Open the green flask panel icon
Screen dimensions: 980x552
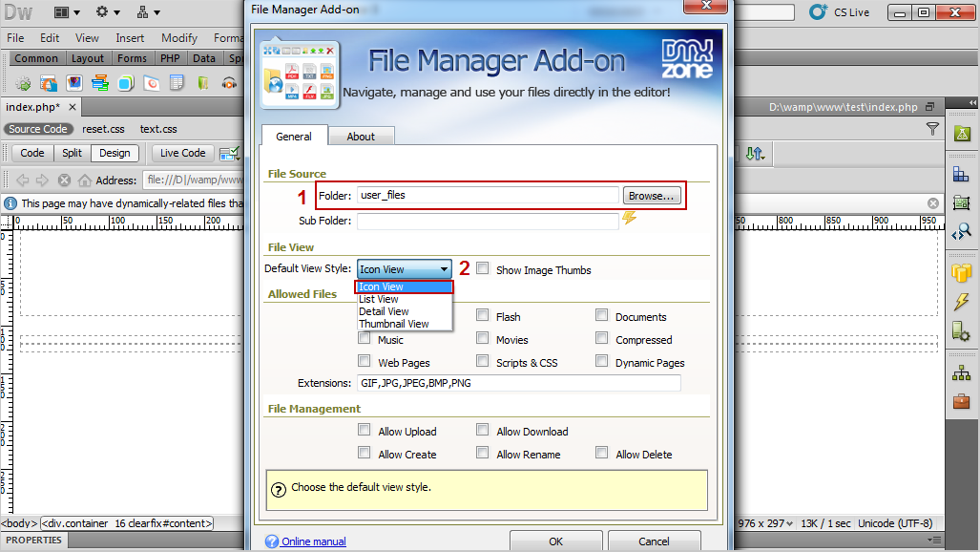[x=962, y=134]
